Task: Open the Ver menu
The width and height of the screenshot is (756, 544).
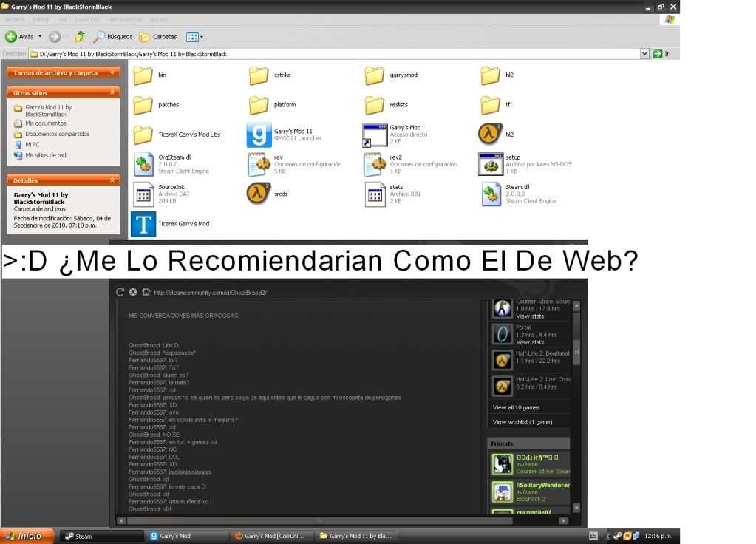Action: tap(63, 20)
